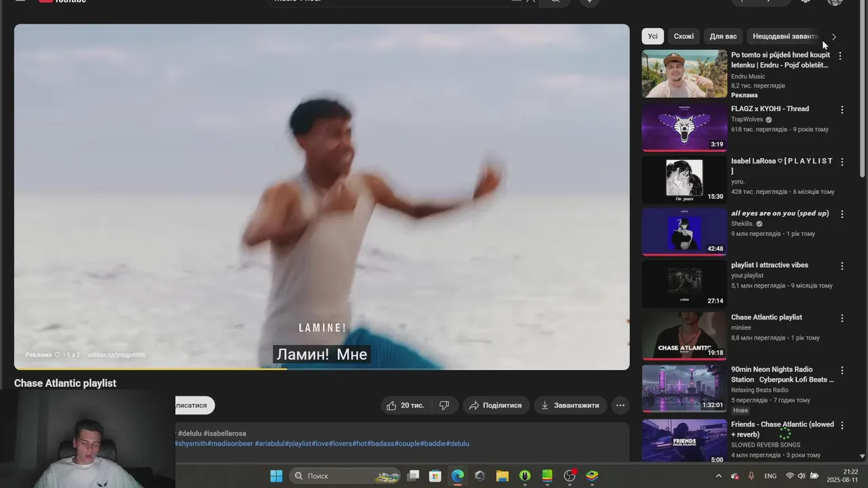Open the #isabellarosa hashtag link
The height and width of the screenshot is (488, 868).
point(224,433)
